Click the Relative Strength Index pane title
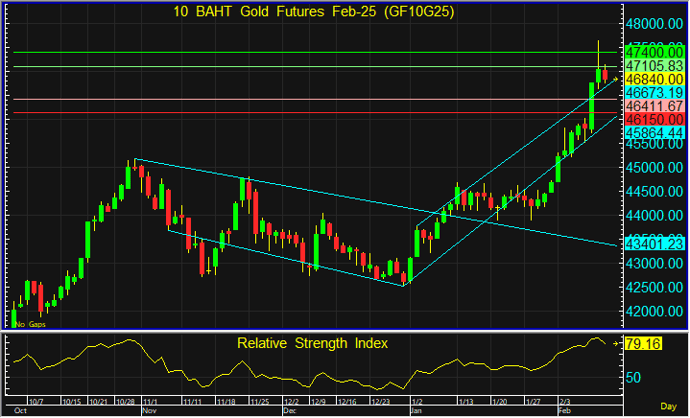The width and height of the screenshot is (690, 418). pyautogui.click(x=312, y=343)
